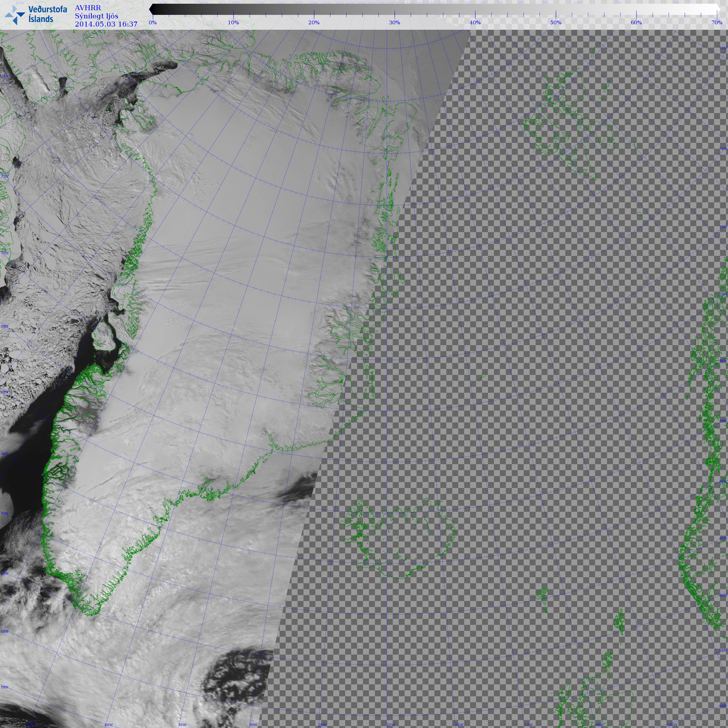Click the 20W longitude label at bottom
The height and width of the screenshot is (728, 728).
click(x=391, y=725)
